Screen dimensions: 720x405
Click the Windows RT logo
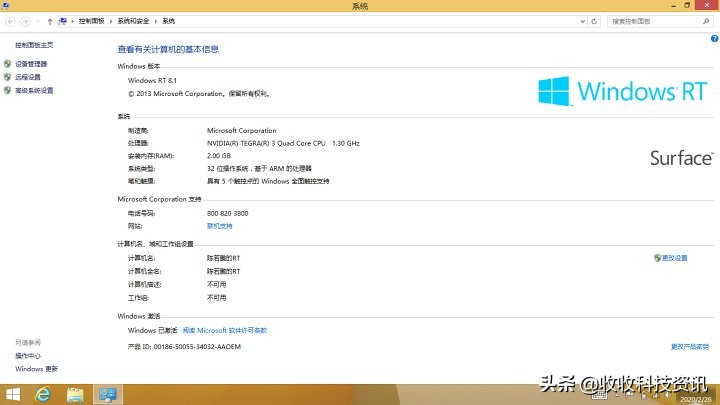623,91
